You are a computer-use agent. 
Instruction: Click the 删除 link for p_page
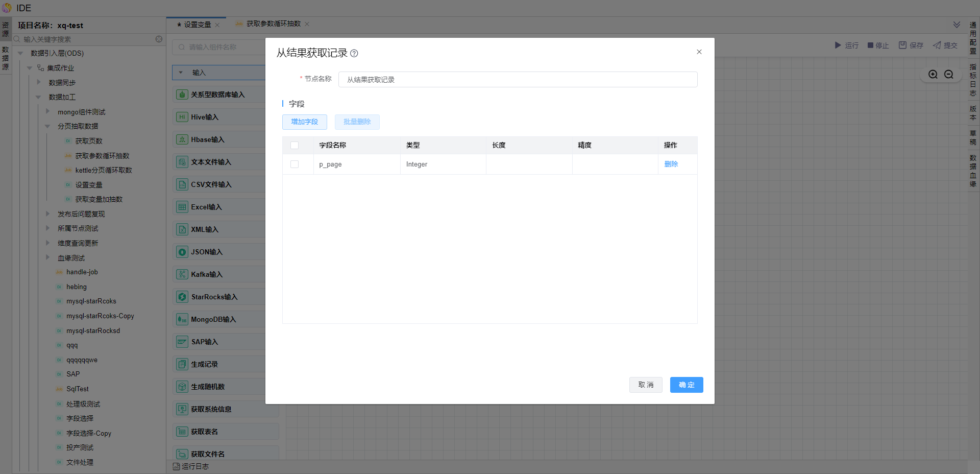(x=671, y=164)
